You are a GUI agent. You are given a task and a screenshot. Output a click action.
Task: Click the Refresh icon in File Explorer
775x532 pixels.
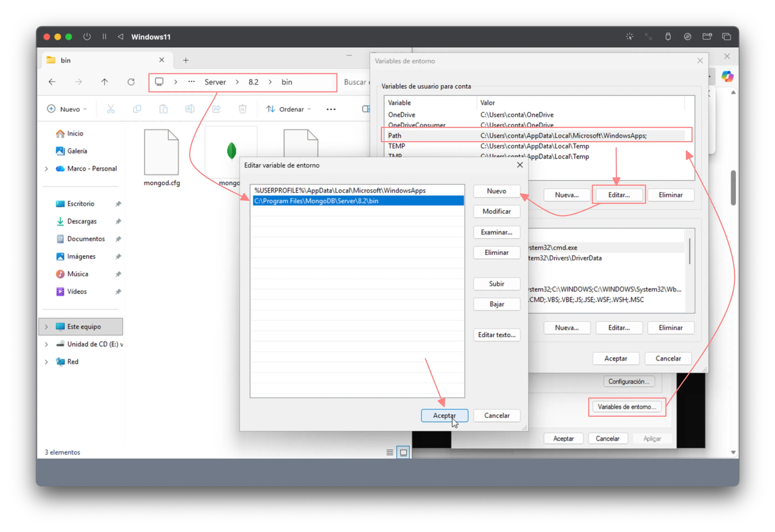(x=131, y=82)
